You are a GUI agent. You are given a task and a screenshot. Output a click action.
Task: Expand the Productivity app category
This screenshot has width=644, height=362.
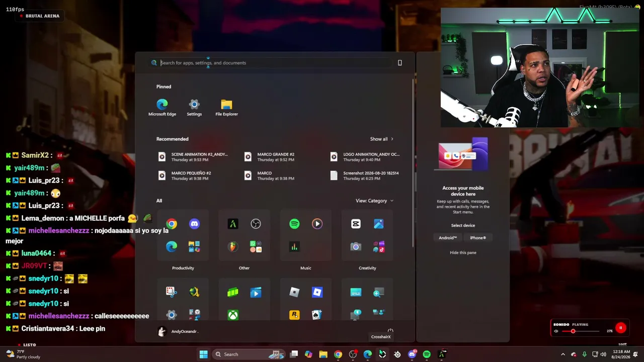183,268
